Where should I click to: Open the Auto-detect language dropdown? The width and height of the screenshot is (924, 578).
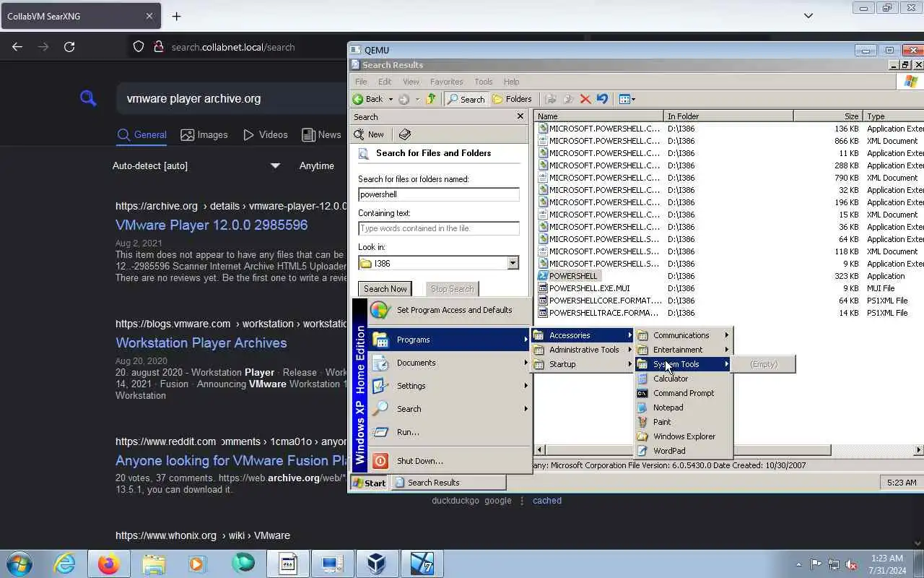[x=196, y=165]
